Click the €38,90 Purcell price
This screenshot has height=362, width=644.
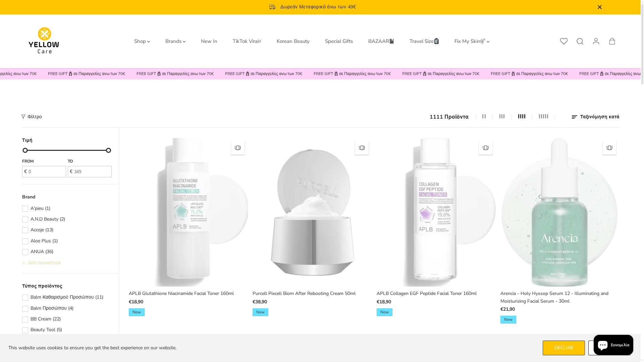260,302
